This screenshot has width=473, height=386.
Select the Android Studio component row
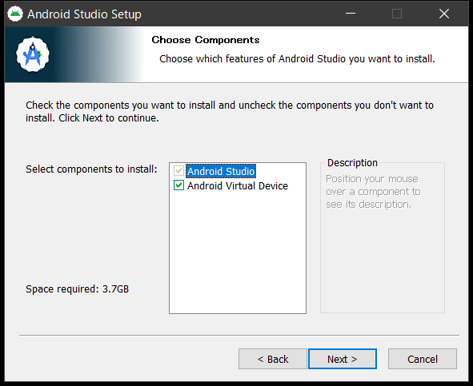pyautogui.click(x=221, y=171)
